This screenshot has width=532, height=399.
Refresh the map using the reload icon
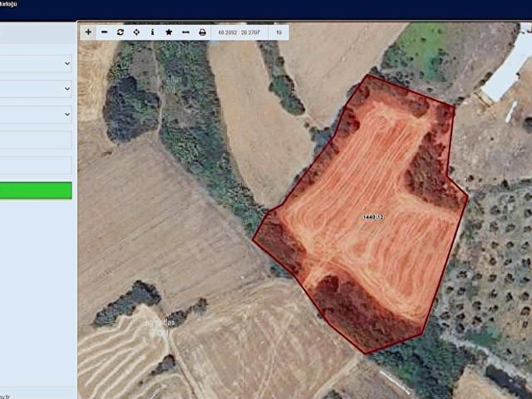pyautogui.click(x=121, y=32)
